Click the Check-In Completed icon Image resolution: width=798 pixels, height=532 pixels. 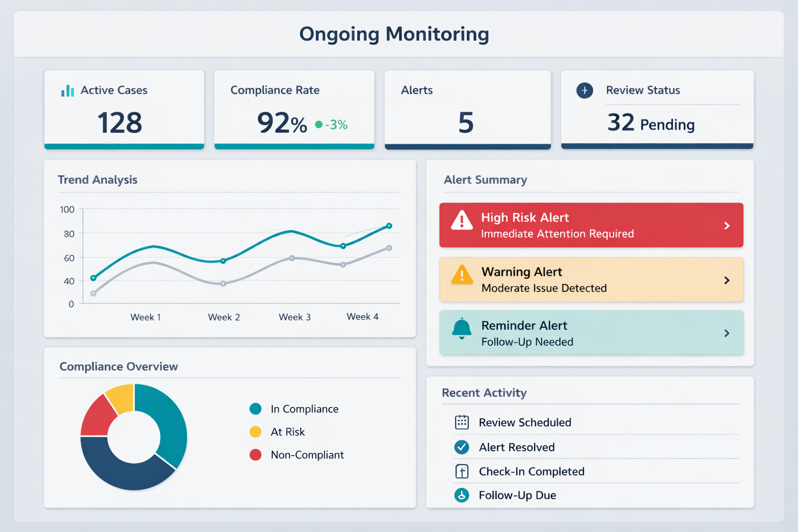click(x=462, y=471)
